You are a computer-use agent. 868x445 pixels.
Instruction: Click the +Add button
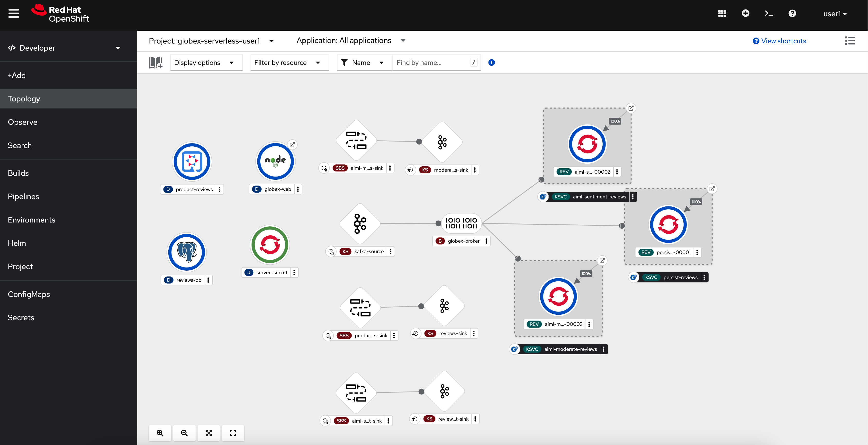[17, 75]
